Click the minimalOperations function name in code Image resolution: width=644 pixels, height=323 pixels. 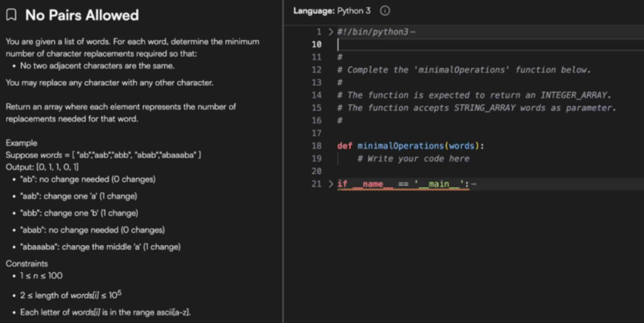(399, 146)
